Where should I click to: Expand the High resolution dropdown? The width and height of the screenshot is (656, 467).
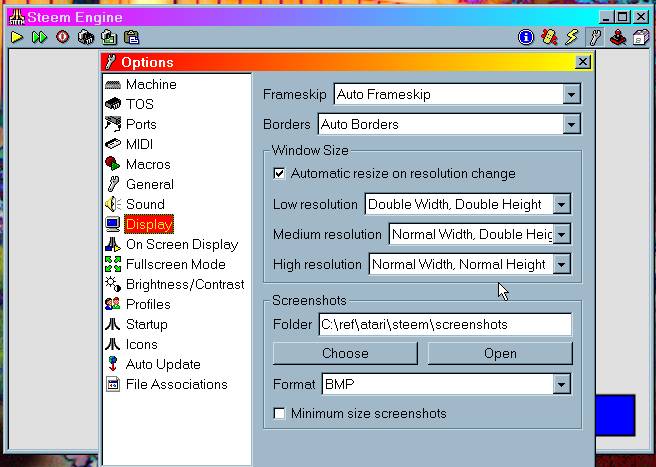point(561,264)
